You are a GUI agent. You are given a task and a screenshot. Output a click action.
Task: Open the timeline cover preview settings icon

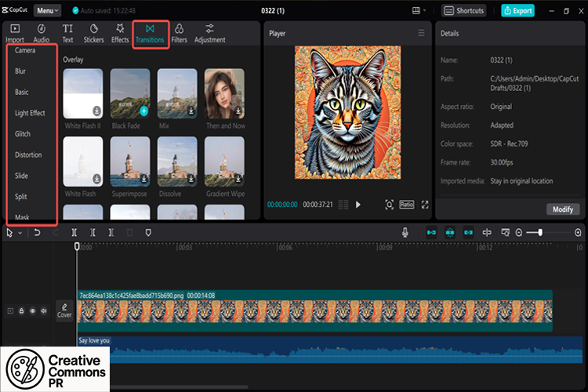point(506,233)
